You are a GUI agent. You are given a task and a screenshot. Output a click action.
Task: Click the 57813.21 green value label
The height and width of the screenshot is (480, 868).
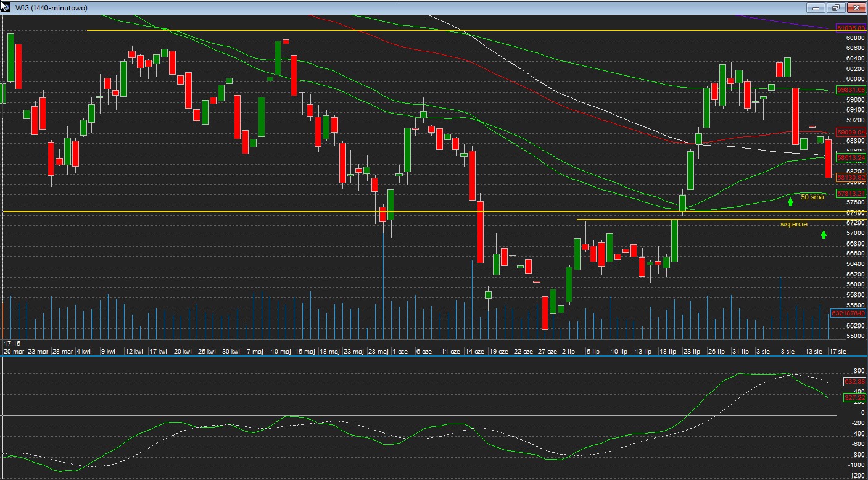point(851,193)
